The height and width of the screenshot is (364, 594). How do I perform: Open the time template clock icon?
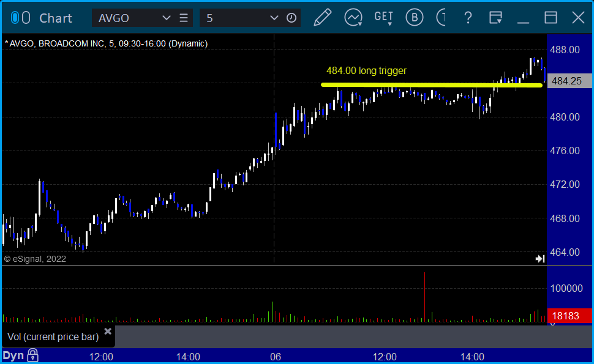click(291, 18)
